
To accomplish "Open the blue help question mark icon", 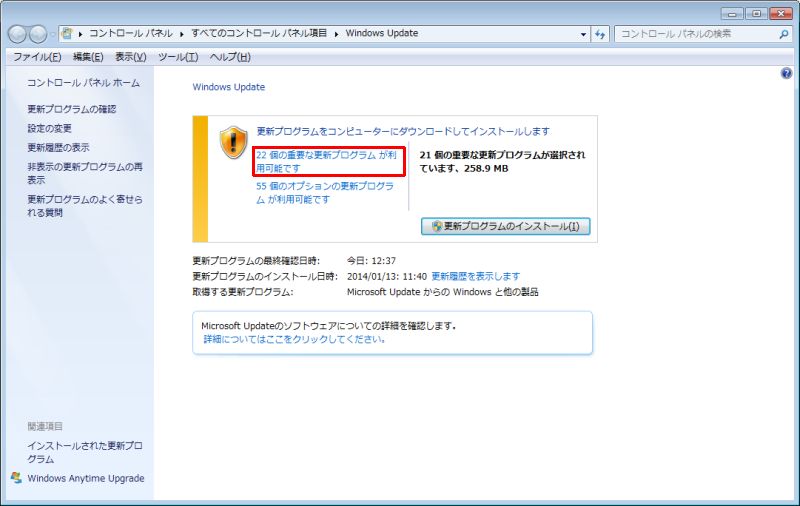I will (x=786, y=73).
